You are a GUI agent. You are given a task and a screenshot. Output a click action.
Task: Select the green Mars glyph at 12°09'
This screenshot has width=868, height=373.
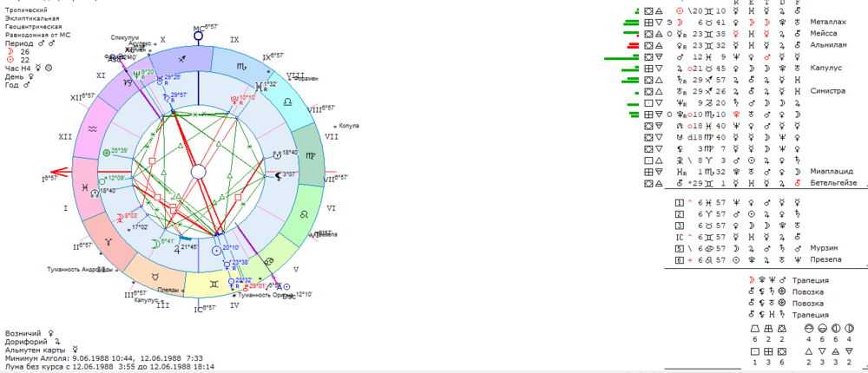[102, 180]
